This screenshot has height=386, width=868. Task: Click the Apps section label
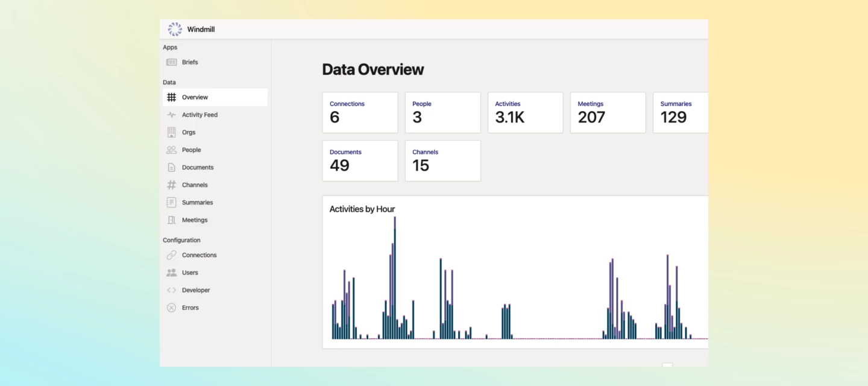(x=170, y=47)
